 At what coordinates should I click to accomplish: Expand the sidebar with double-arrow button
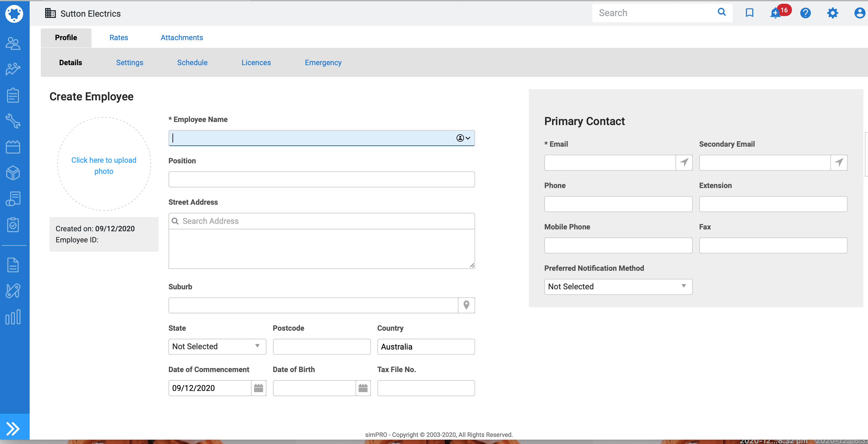click(13, 428)
